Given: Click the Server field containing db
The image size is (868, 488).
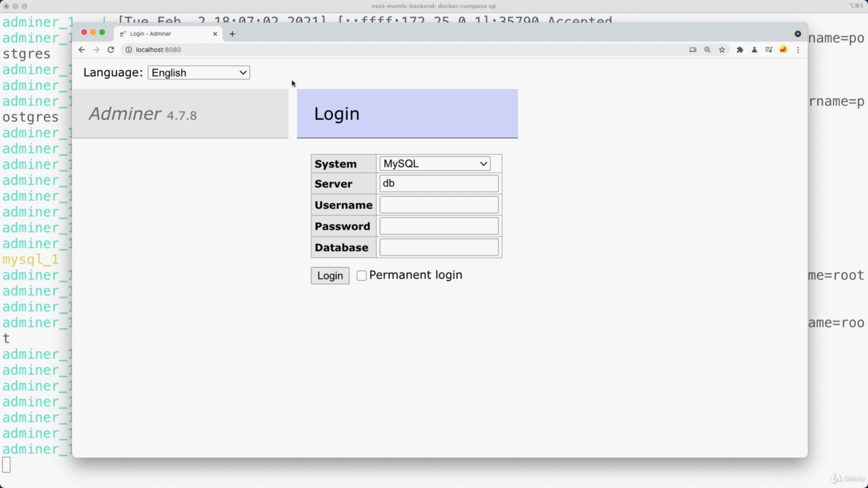Looking at the screenshot, I should (439, 184).
